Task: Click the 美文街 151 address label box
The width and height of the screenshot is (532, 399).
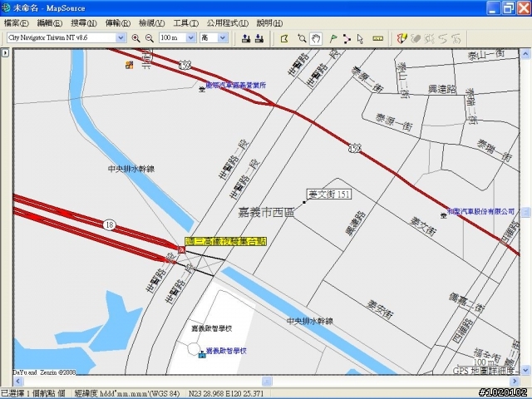Action: click(329, 194)
